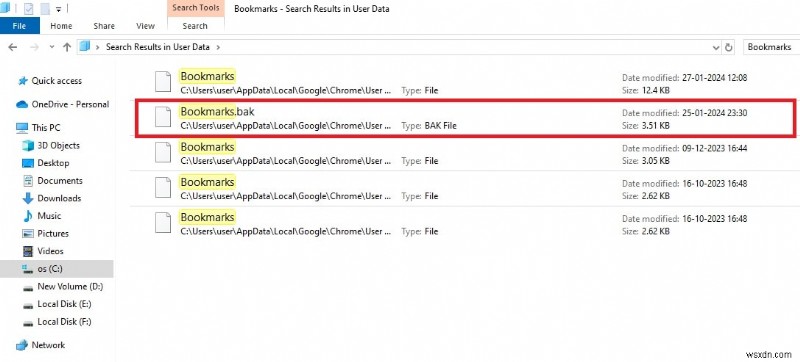Click the 3D Objects cube icon
The image size is (800, 362).
pyautogui.click(x=28, y=146)
